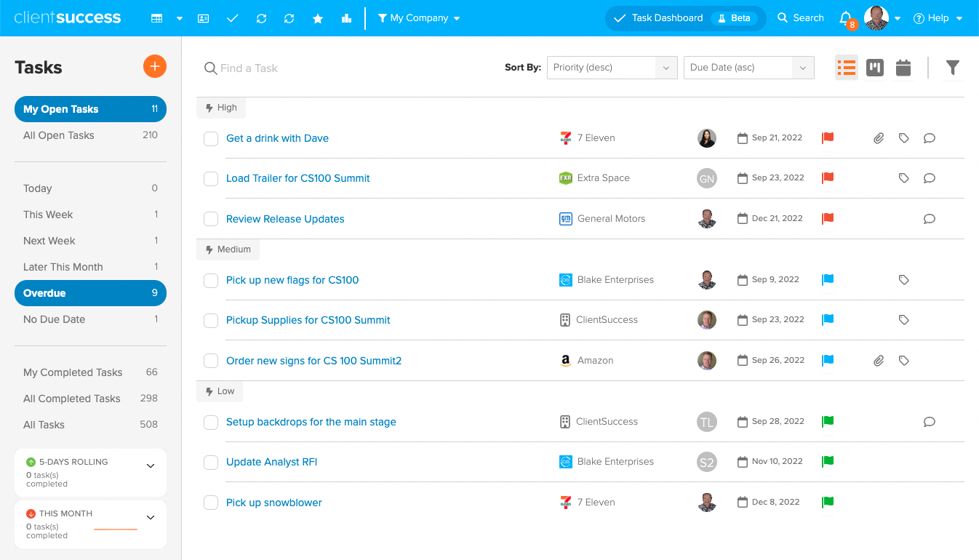Check off Pick up snowblower

(x=211, y=503)
